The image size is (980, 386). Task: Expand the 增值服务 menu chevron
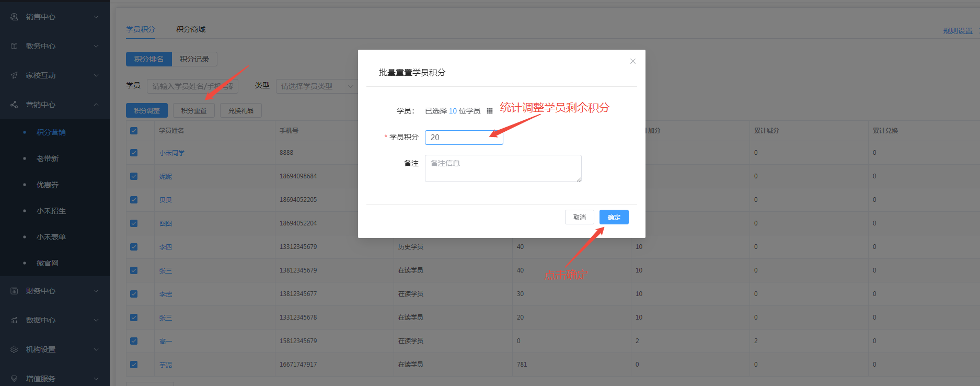click(96, 379)
